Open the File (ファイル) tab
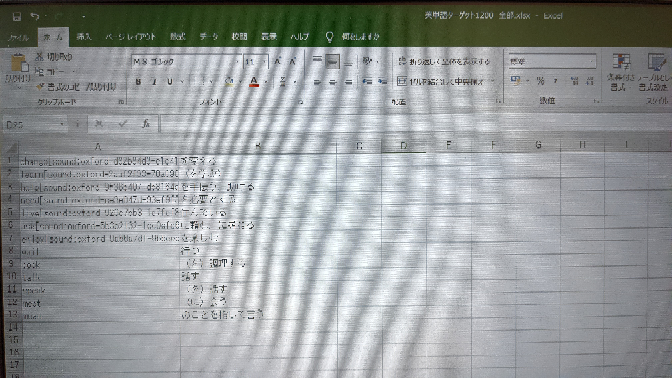This screenshot has height=378, width=672. tap(18, 37)
